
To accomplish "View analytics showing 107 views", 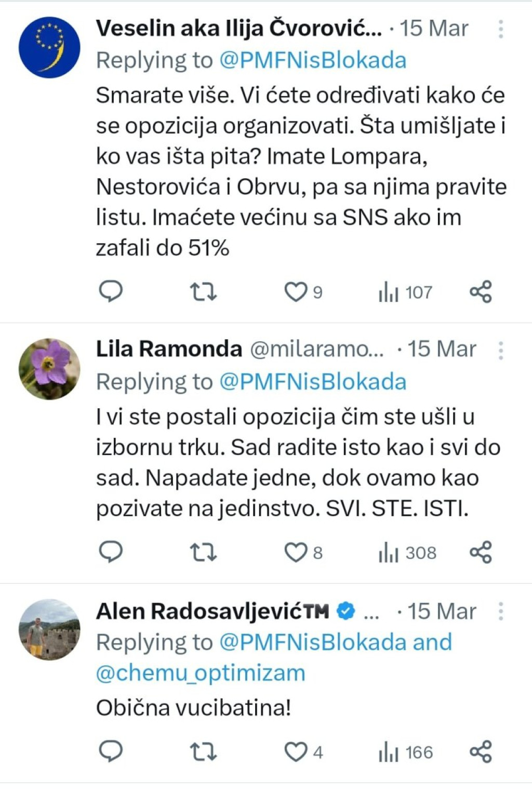I will (405, 292).
